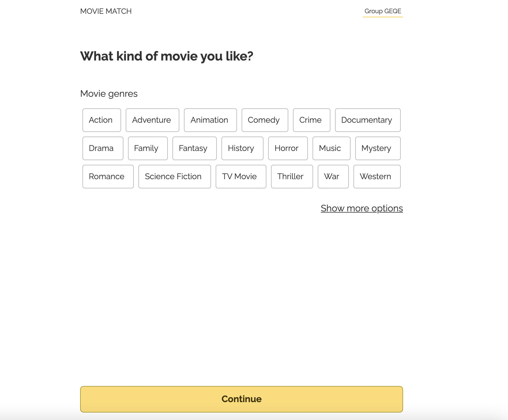This screenshot has width=508, height=420.
Task: Select the Documentary genre
Action: [368, 120]
